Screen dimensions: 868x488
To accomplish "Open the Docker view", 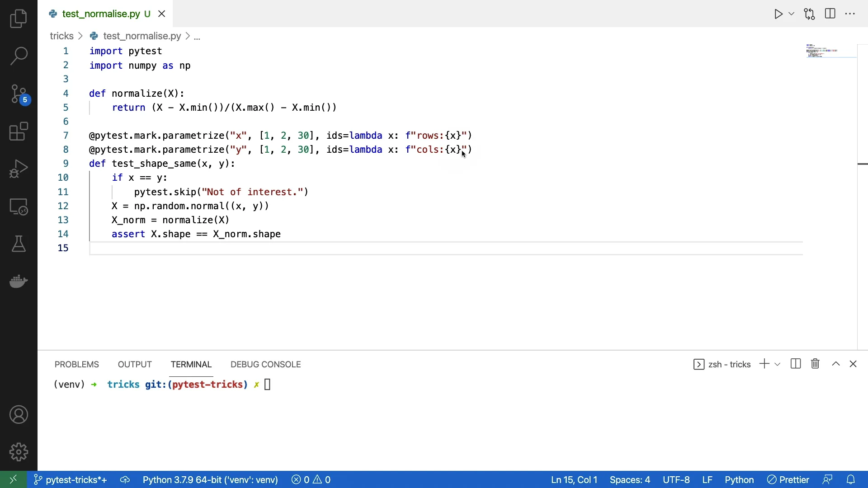I will pyautogui.click(x=19, y=281).
